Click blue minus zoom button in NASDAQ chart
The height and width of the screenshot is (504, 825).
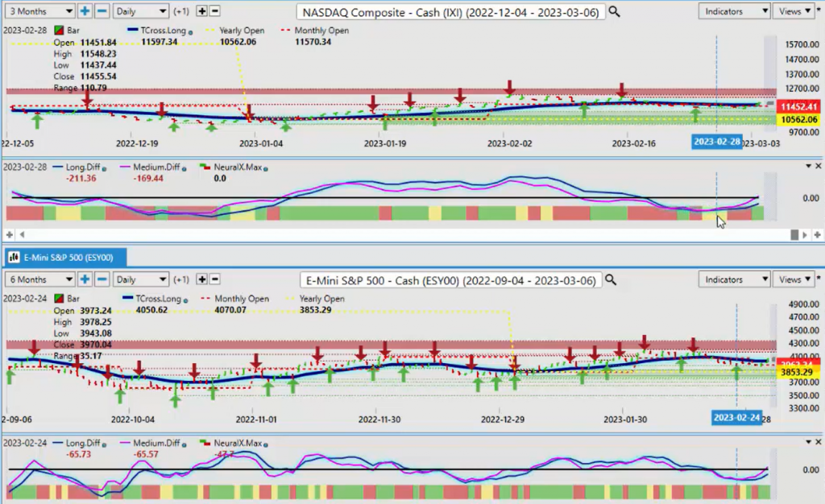(x=102, y=12)
